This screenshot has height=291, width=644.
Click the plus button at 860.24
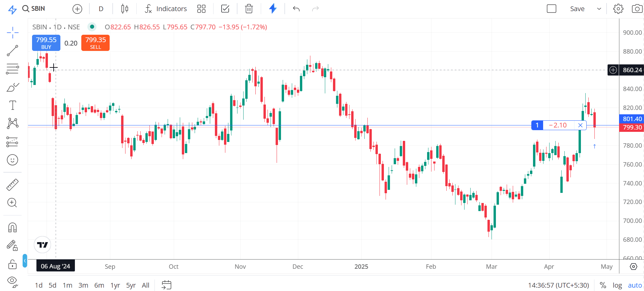pyautogui.click(x=613, y=70)
